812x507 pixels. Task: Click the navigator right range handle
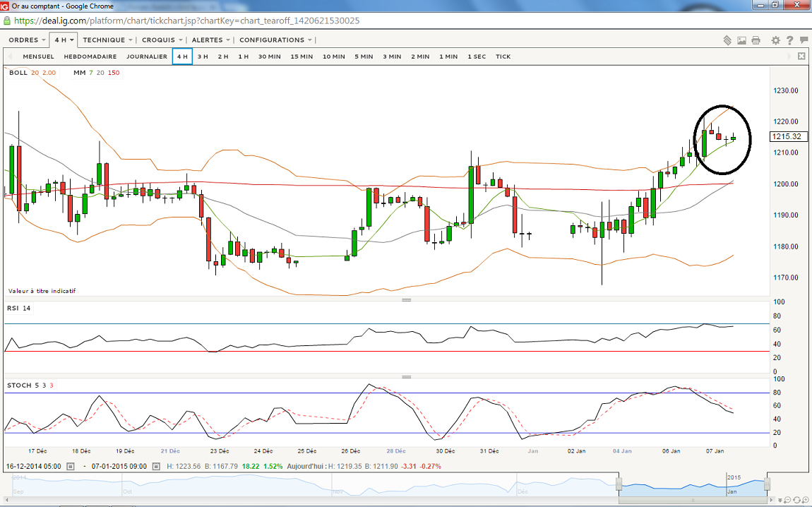767,484
